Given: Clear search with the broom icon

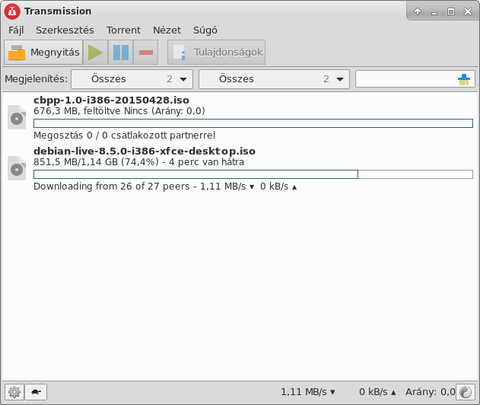Looking at the screenshot, I should pos(464,79).
